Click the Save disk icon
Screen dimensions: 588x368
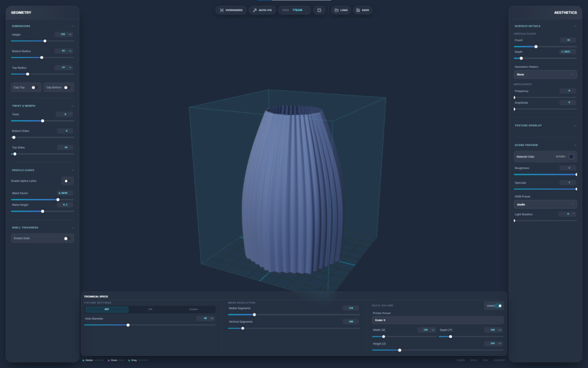(x=362, y=10)
